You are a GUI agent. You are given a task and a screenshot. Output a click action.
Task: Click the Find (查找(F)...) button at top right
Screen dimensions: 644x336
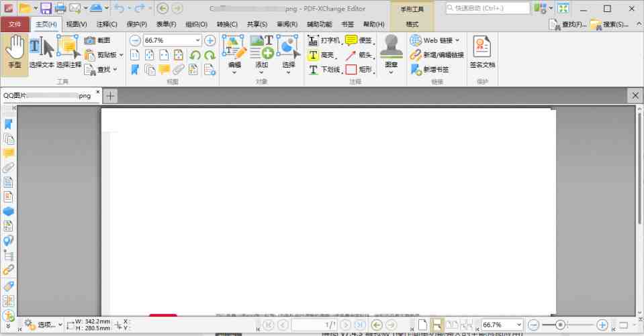(568, 25)
